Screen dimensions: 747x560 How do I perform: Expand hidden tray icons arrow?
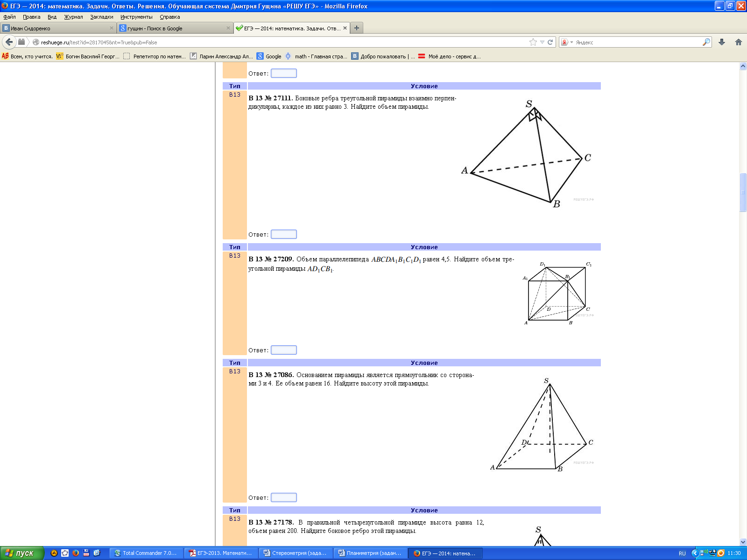695,553
